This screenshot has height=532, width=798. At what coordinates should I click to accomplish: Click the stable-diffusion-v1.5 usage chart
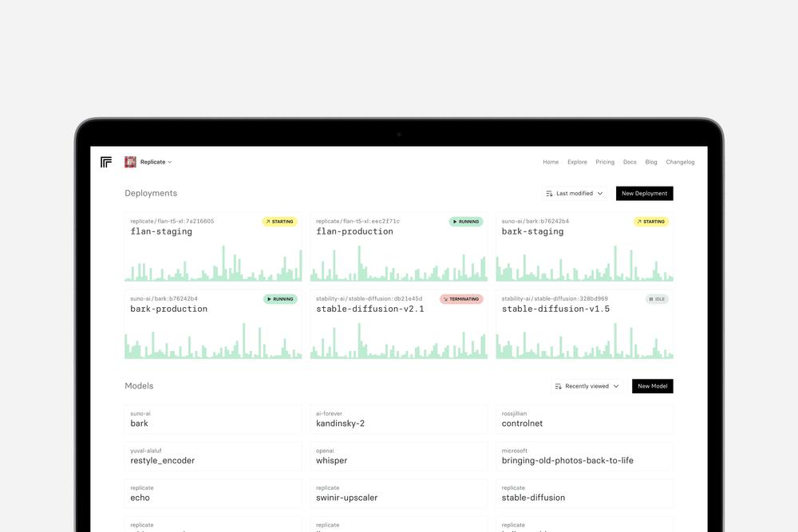585,341
